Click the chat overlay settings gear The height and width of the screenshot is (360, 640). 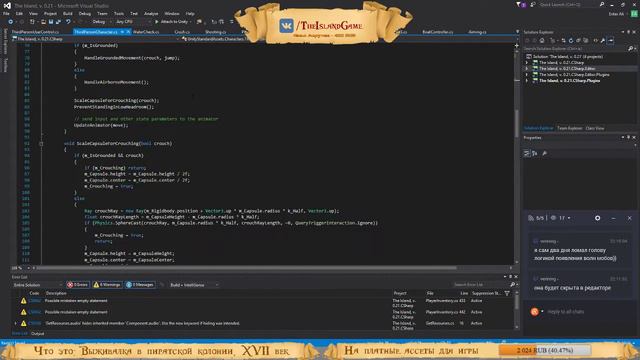click(x=598, y=218)
